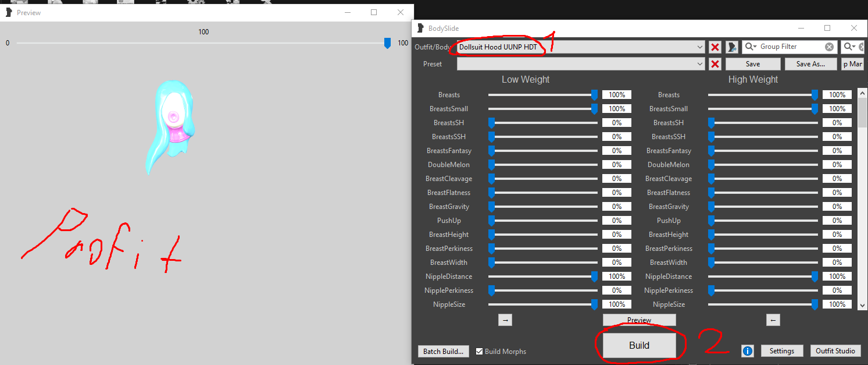The width and height of the screenshot is (868, 365).
Task: Open BodySlide Settings
Action: pos(781,351)
